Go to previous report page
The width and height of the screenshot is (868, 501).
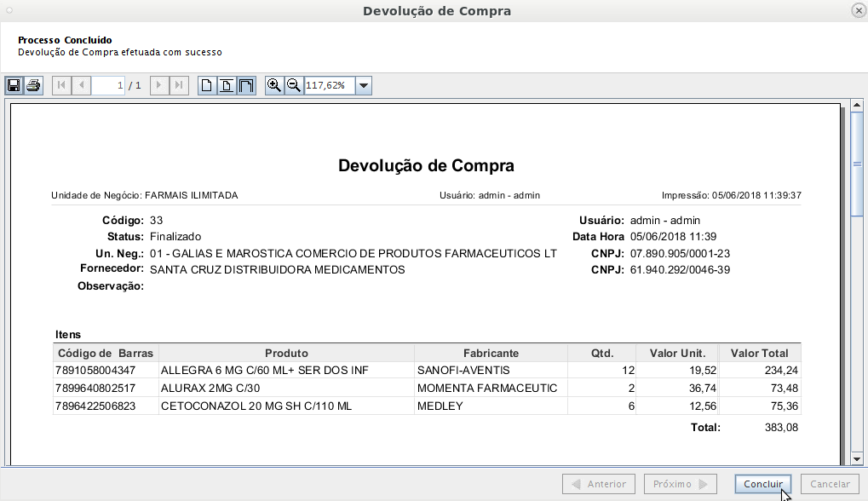(82, 85)
